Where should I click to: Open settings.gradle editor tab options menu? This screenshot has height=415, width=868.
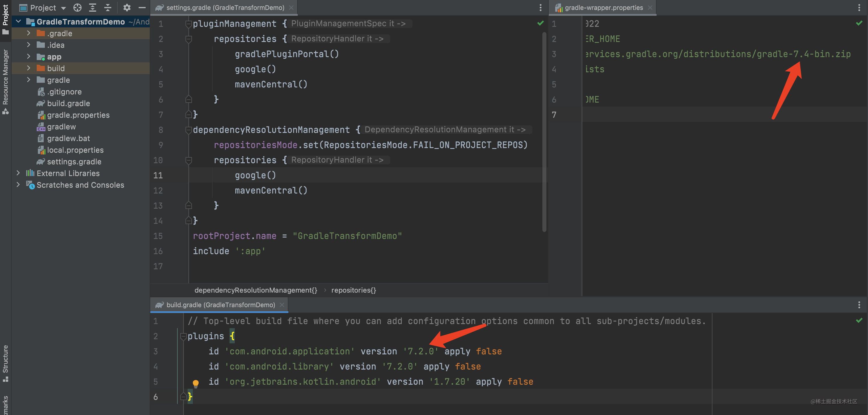(541, 7)
